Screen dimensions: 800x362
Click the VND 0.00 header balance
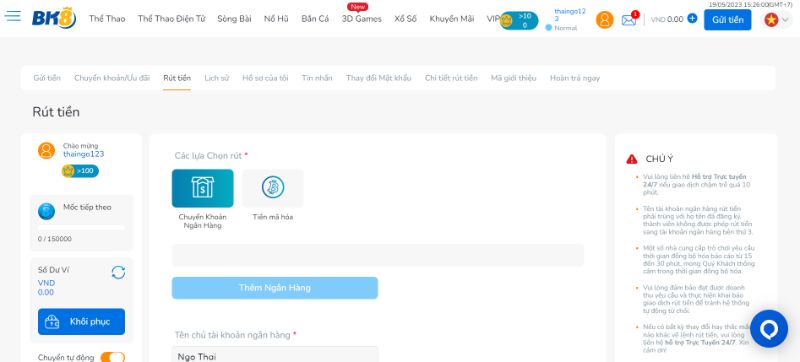[667, 19]
